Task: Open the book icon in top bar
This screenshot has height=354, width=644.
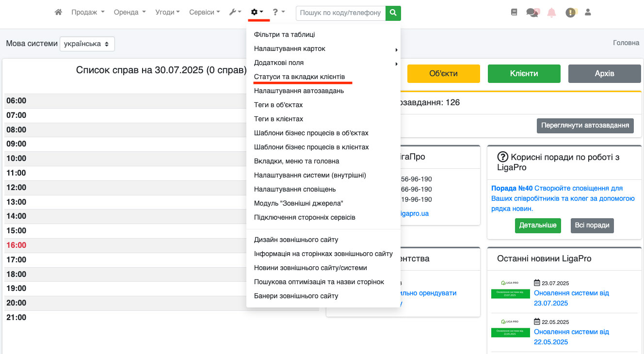Action: click(514, 13)
